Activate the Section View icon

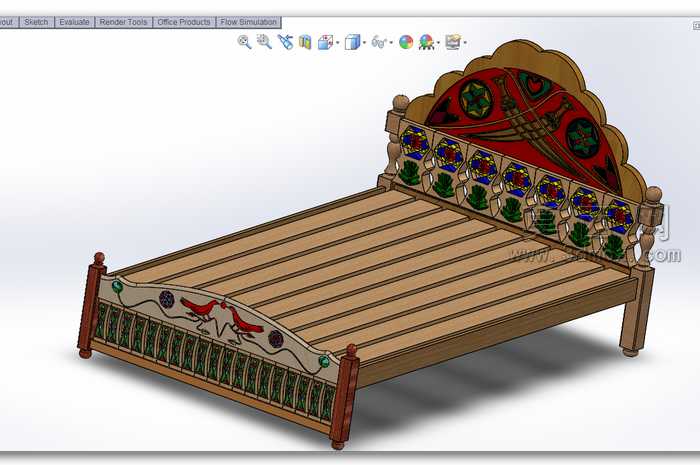click(305, 42)
